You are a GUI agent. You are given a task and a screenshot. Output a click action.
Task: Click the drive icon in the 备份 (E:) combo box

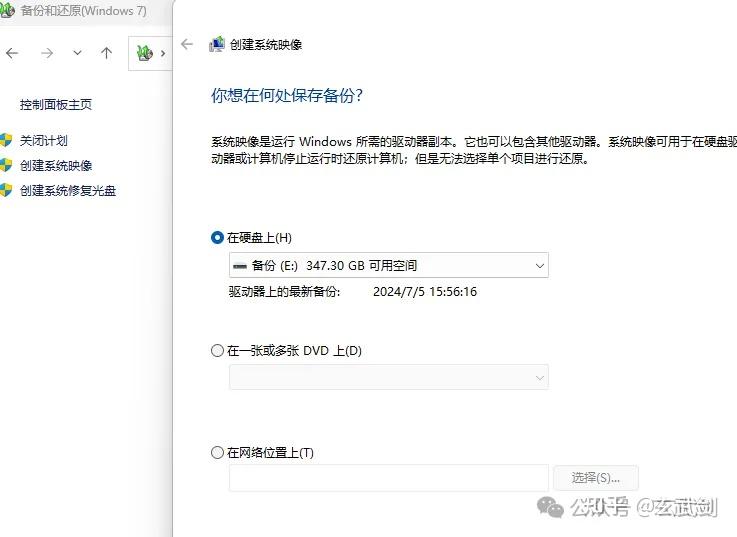click(240, 266)
